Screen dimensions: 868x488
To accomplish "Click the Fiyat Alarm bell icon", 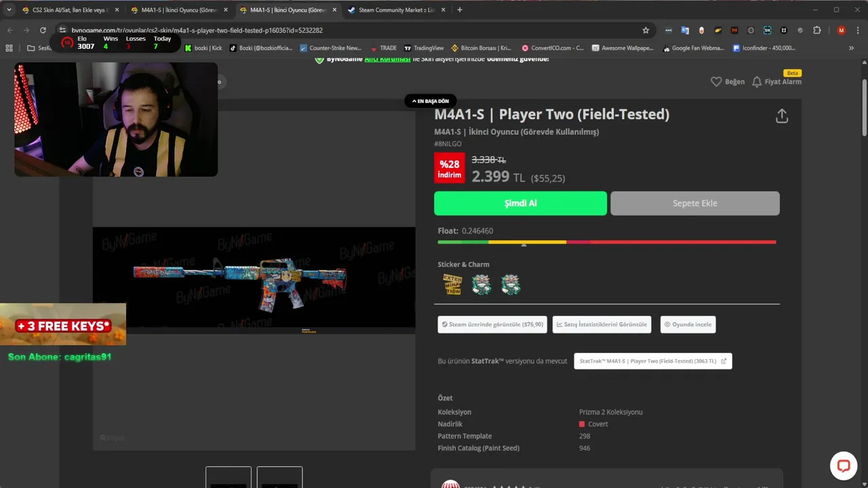I will coord(757,81).
